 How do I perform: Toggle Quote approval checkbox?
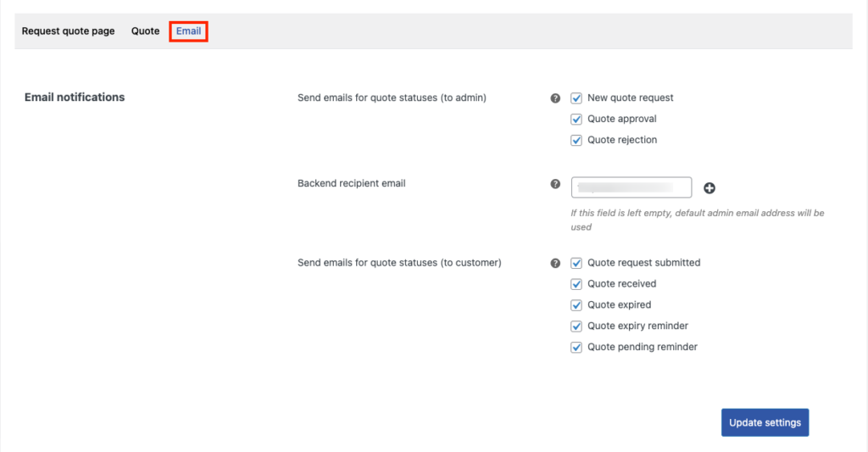576,119
